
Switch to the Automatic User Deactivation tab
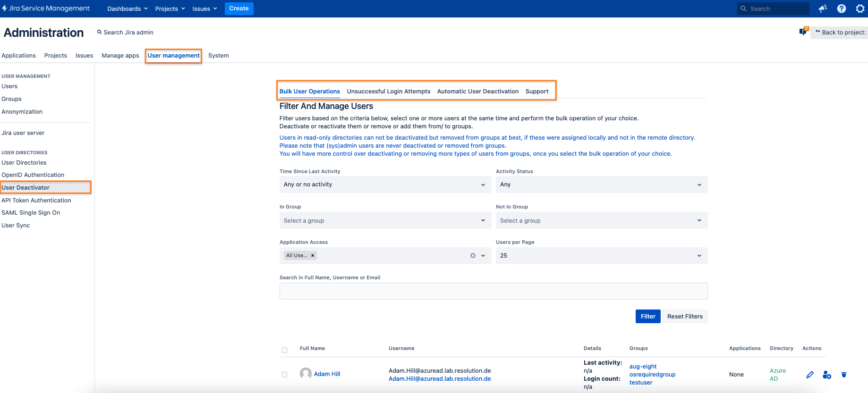click(x=478, y=92)
